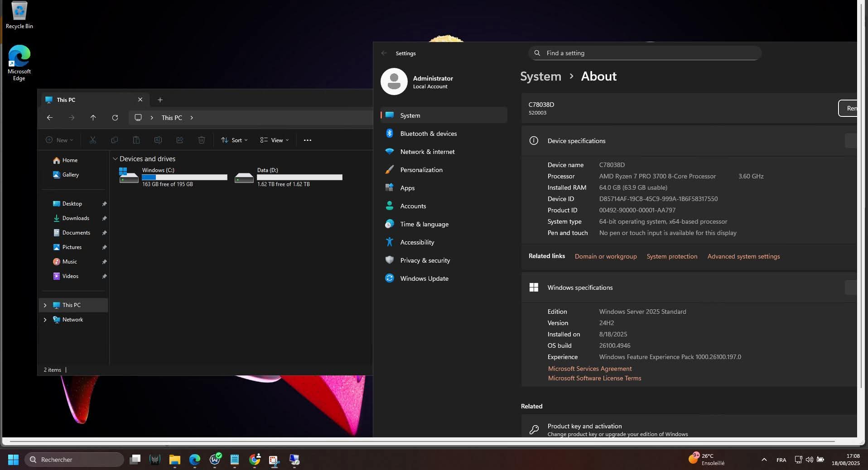Open the Documents quick access folder
Viewport: 868px width, 470px height.
pyautogui.click(x=74, y=233)
